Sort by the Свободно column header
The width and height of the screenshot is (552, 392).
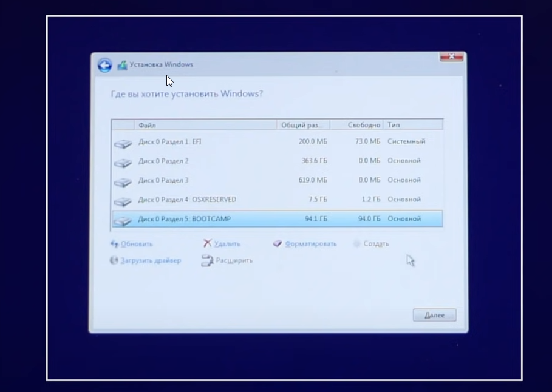coord(363,125)
